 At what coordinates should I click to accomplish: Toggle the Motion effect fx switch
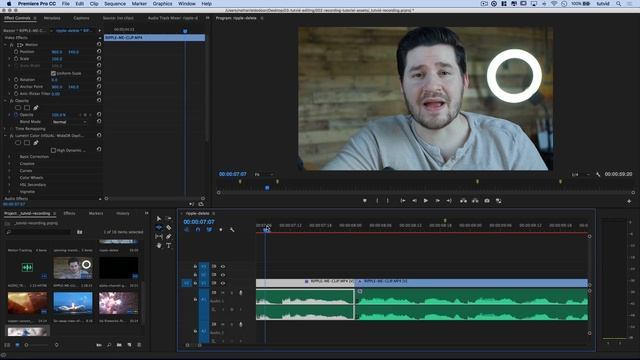pos(11,44)
